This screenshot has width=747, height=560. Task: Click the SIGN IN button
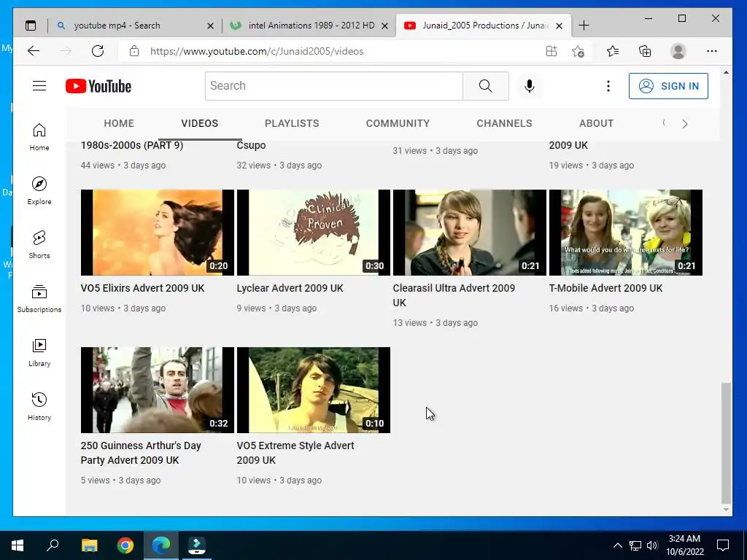pos(668,86)
